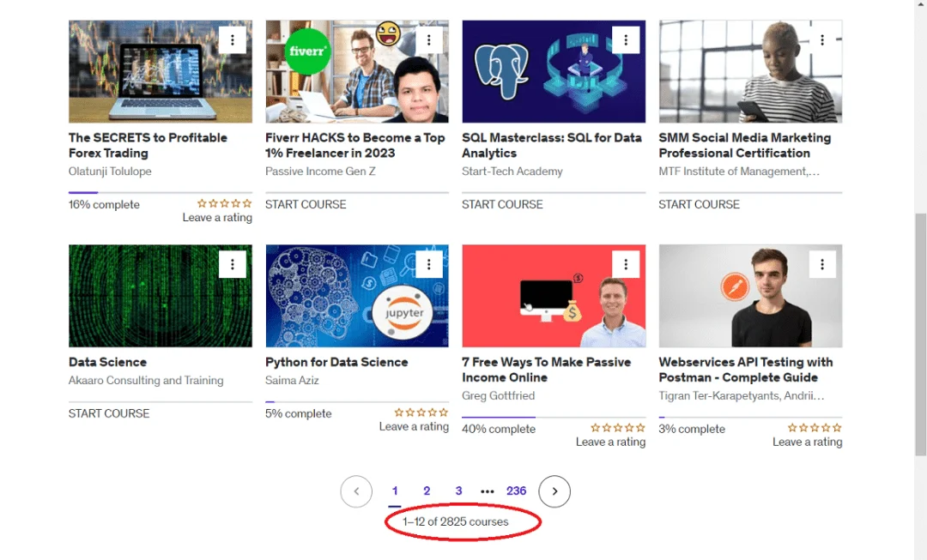
Task: Open three-dot menu on SMM Social Media course
Action: 822,40
